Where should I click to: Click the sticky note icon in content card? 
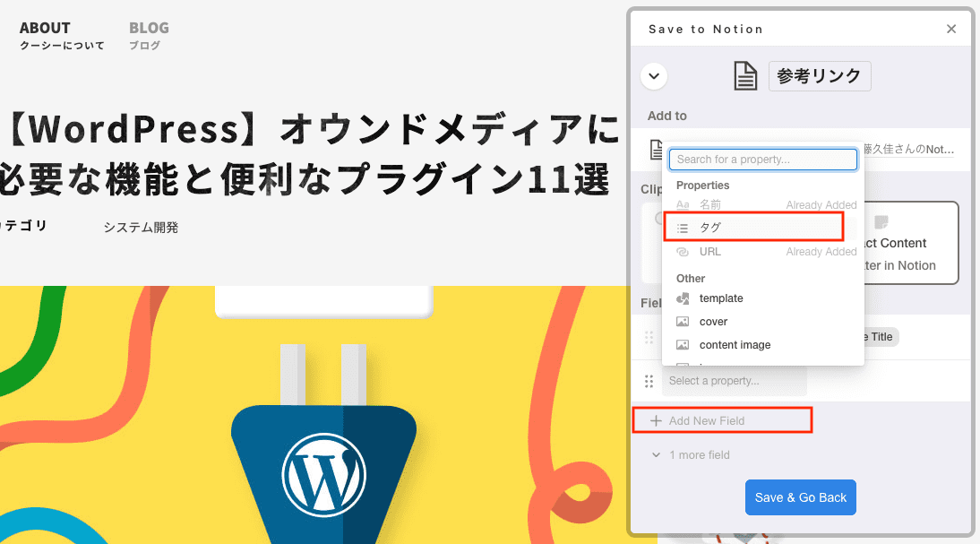[x=881, y=222]
